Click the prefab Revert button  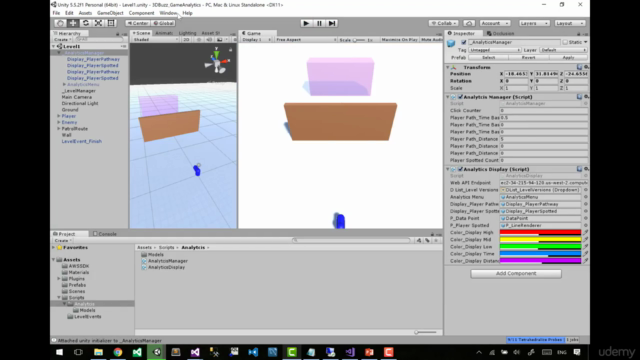click(x=528, y=58)
